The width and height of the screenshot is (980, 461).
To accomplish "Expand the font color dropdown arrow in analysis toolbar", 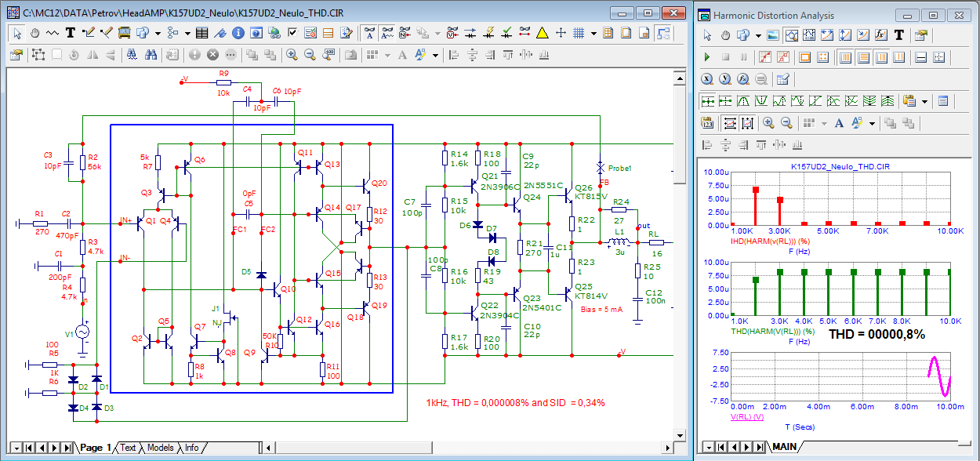I will point(873,123).
